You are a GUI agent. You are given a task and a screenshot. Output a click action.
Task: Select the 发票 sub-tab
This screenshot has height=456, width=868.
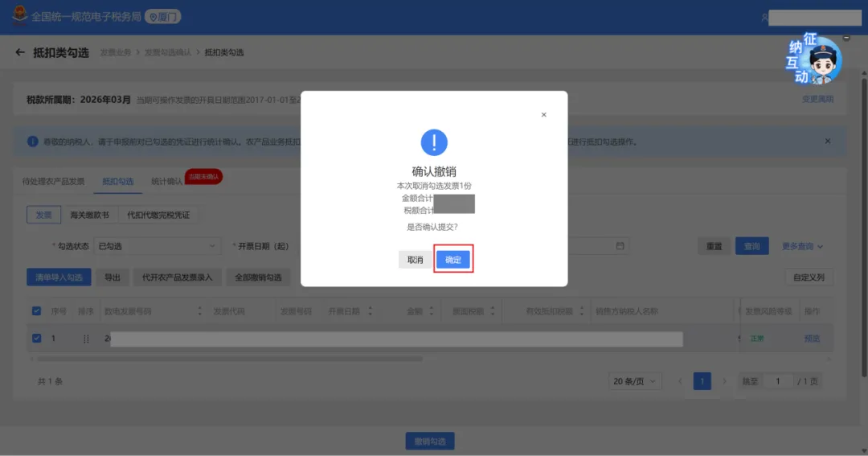(x=43, y=215)
